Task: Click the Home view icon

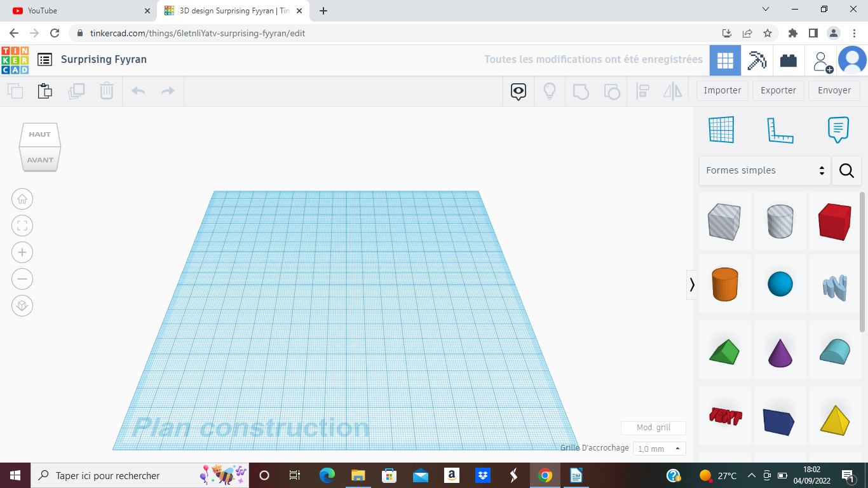Action: point(22,199)
